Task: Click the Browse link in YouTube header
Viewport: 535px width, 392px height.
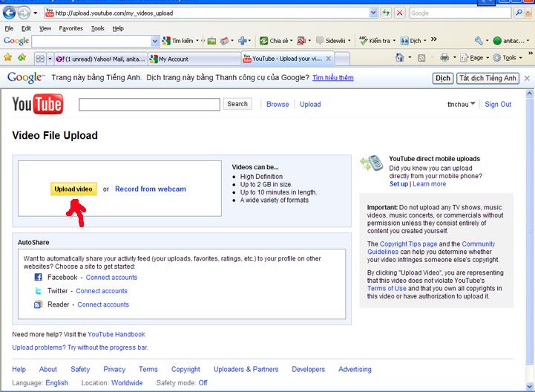Action: (x=278, y=104)
